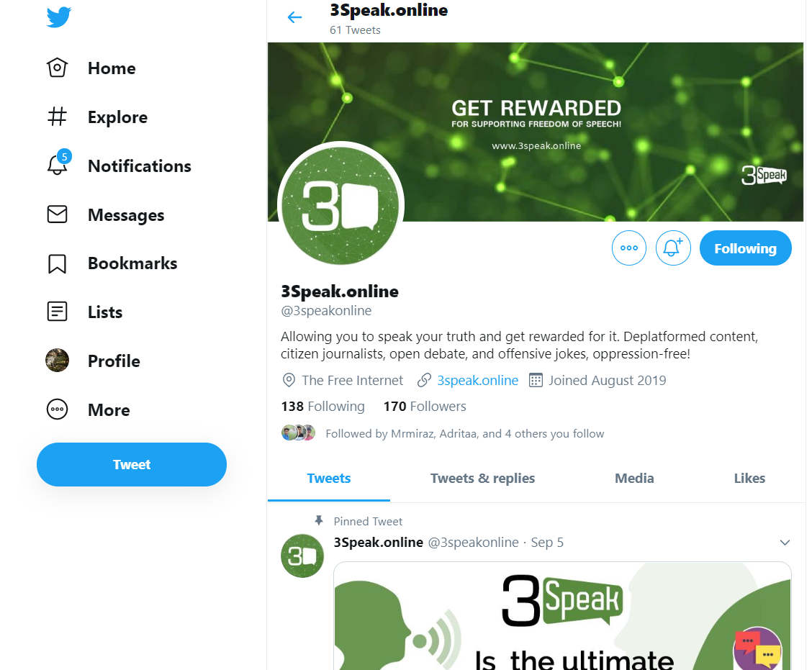Click the blue Tweet button
This screenshot has height=670, width=812.
(132, 464)
